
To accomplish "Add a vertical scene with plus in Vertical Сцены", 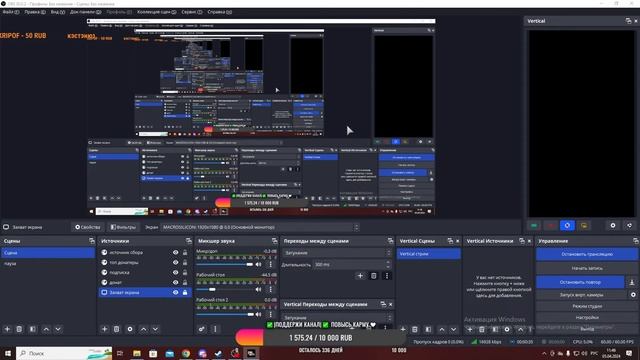I will tap(403, 329).
